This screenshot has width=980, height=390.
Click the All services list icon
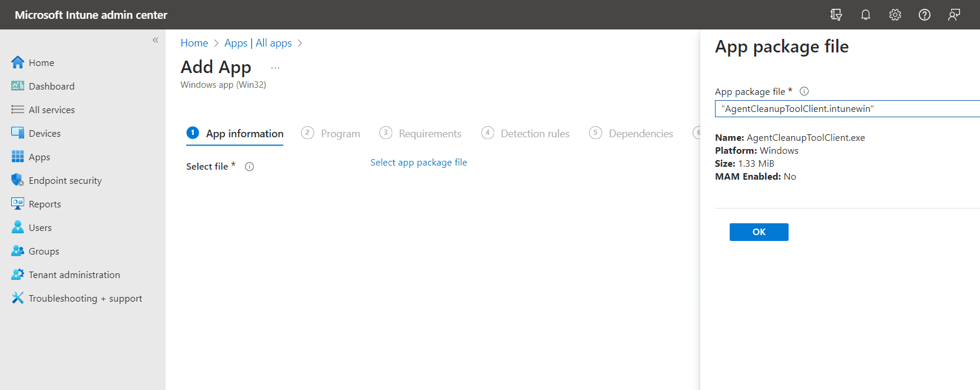coord(18,110)
